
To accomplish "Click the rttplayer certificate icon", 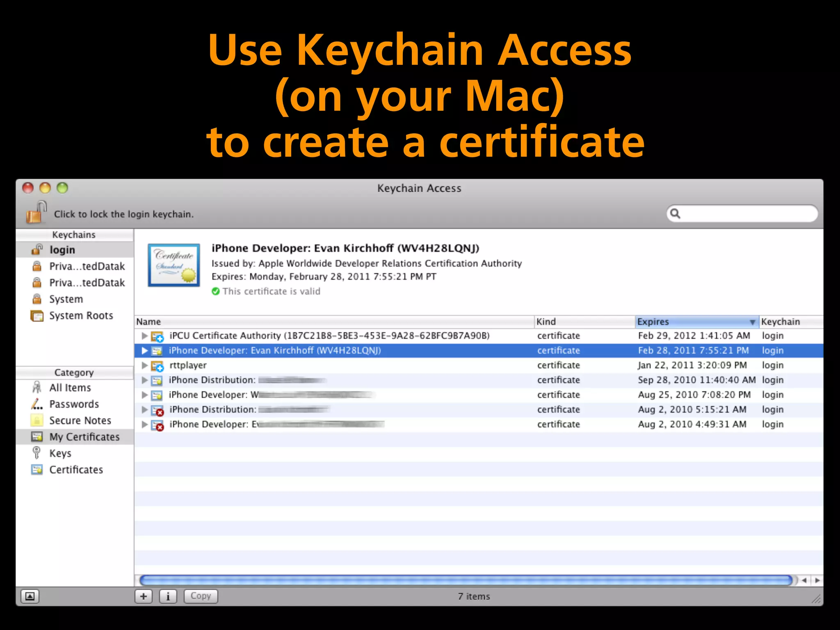I will [157, 366].
